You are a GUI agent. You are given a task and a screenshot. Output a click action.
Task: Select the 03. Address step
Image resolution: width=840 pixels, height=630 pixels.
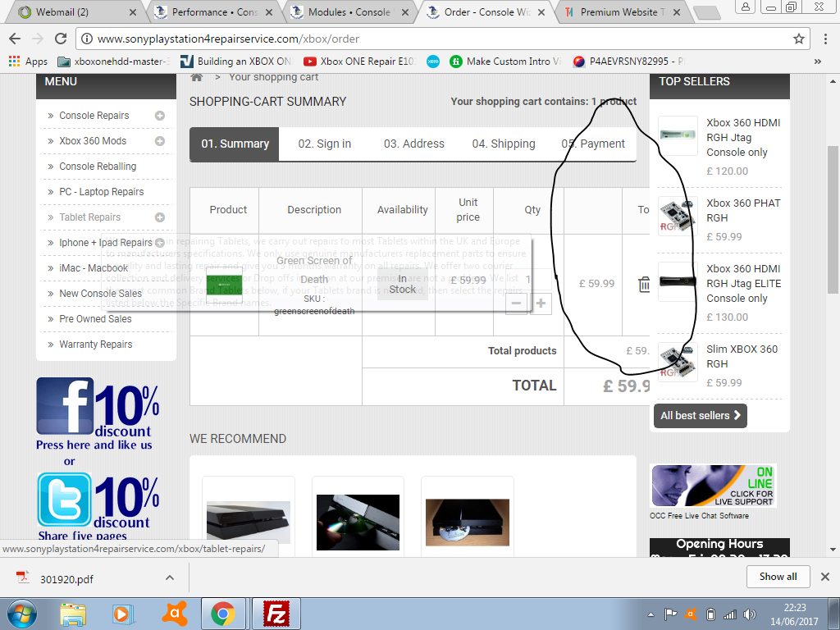[414, 144]
